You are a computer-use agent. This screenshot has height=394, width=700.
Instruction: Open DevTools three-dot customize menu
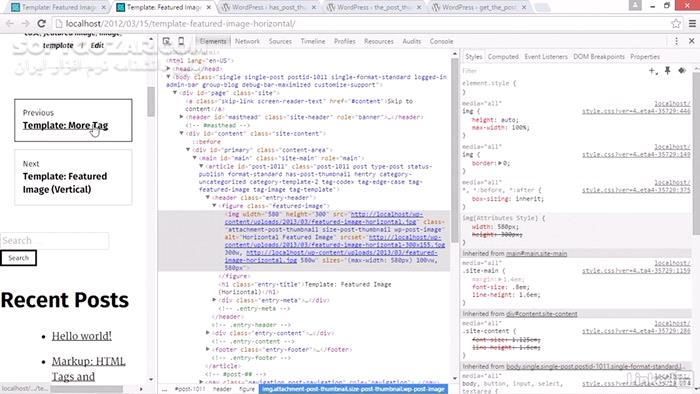(676, 41)
